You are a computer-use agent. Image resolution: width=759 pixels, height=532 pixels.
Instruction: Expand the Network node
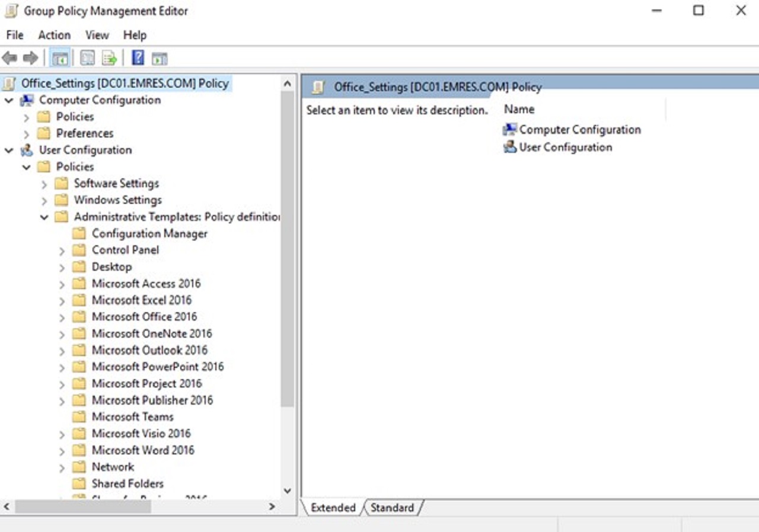point(62,467)
